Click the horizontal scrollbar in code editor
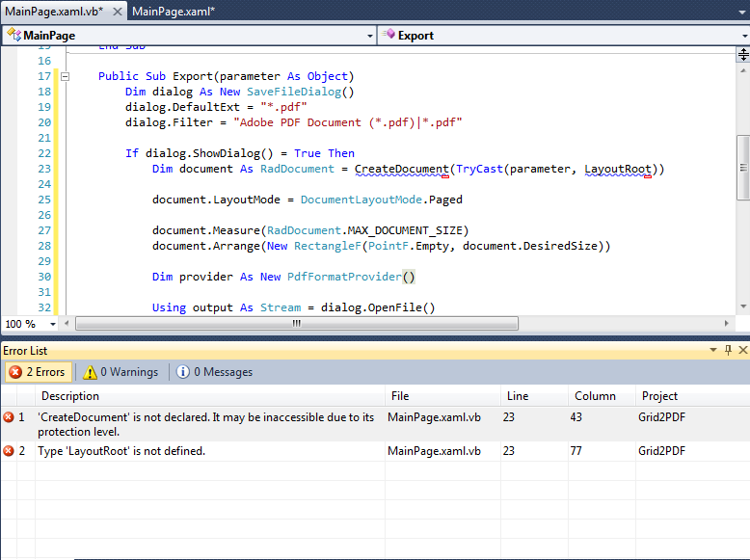 pos(296,324)
